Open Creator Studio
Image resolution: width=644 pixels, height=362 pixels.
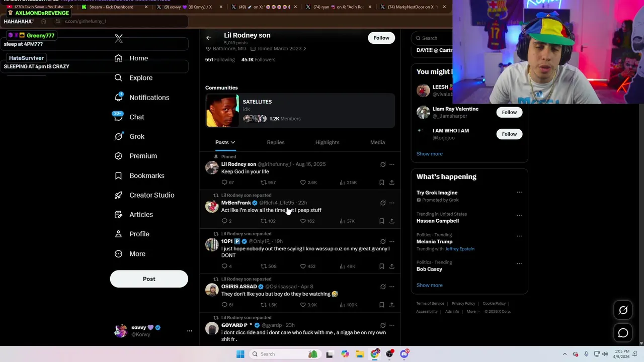144,195
